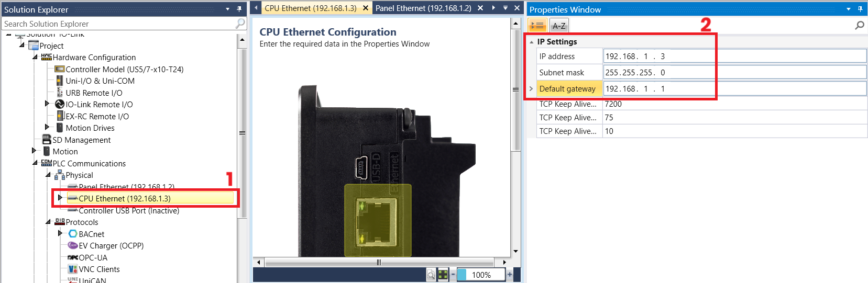Screen dimensions: 868x283
Task: Sort properties alphabetically with A-Z icon
Action: [x=559, y=25]
